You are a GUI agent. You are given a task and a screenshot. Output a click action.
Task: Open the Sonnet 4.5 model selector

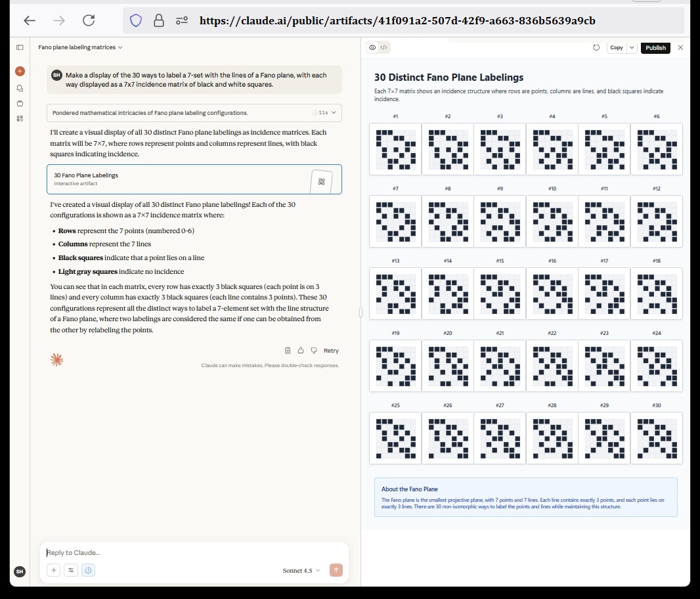301,571
